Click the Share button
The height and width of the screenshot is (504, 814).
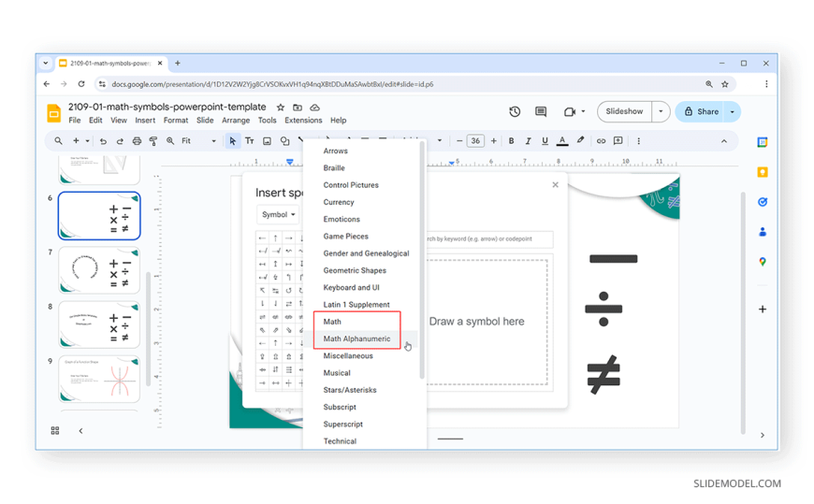[701, 111]
